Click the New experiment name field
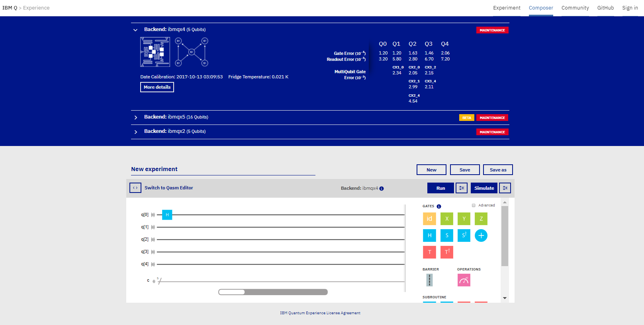 [223, 169]
